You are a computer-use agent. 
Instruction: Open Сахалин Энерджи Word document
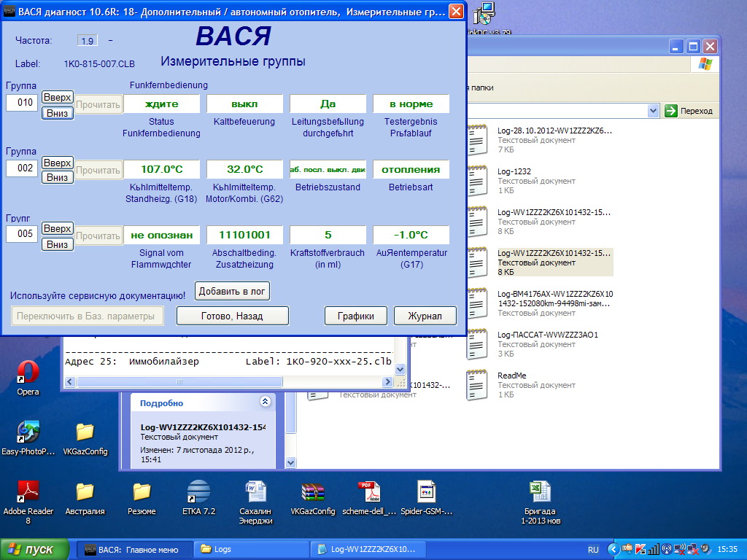pyautogui.click(x=255, y=492)
